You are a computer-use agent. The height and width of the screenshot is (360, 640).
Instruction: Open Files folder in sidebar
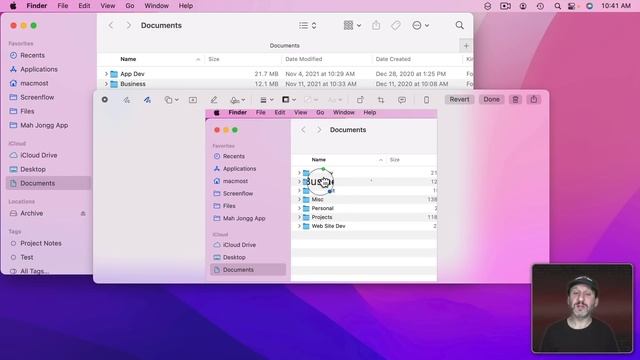pos(27,111)
